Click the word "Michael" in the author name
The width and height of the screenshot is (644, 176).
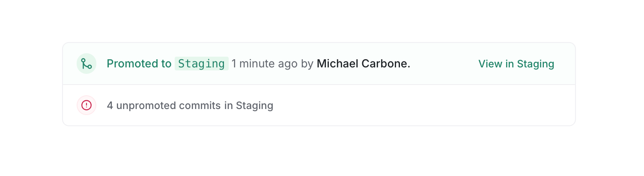coord(337,64)
